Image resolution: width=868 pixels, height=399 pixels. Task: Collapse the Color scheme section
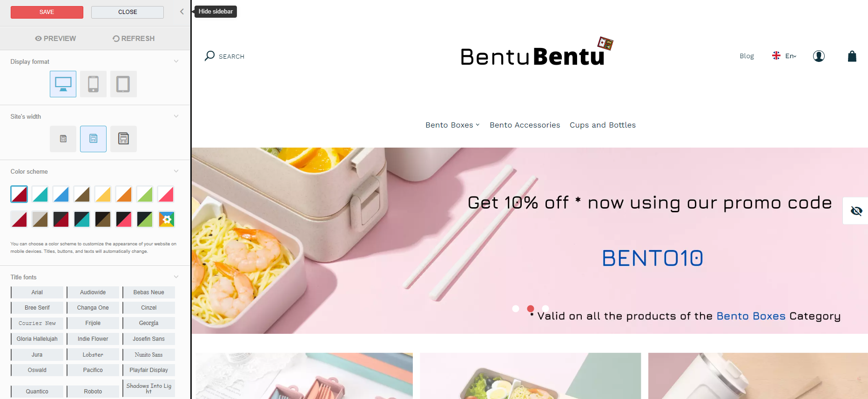pyautogui.click(x=176, y=171)
